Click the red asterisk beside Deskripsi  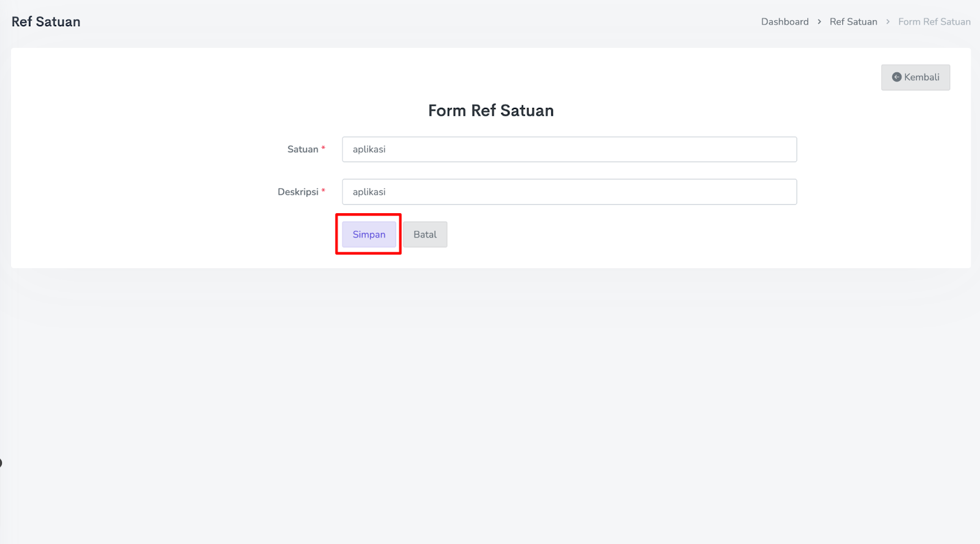pyautogui.click(x=323, y=191)
